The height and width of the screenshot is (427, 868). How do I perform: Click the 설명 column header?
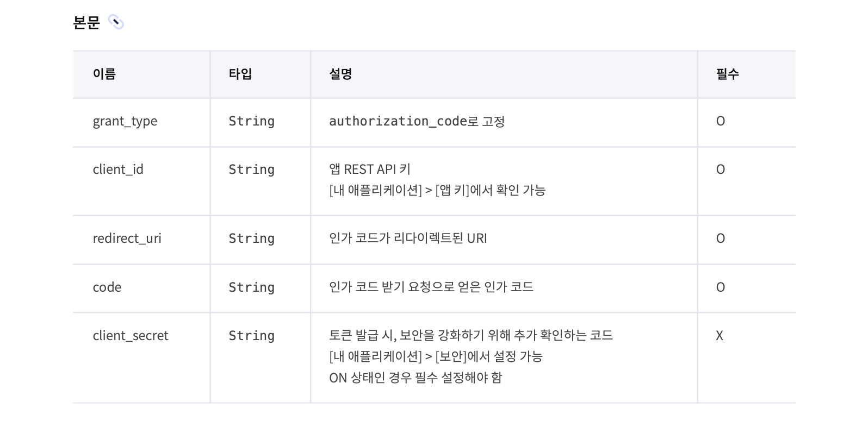tap(341, 74)
